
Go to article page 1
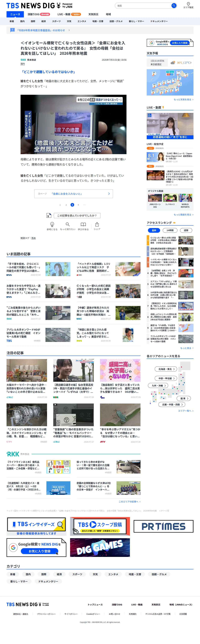[x=60, y=205]
